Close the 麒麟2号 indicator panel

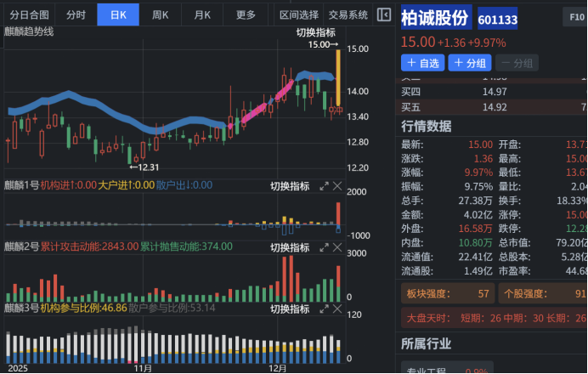point(336,247)
